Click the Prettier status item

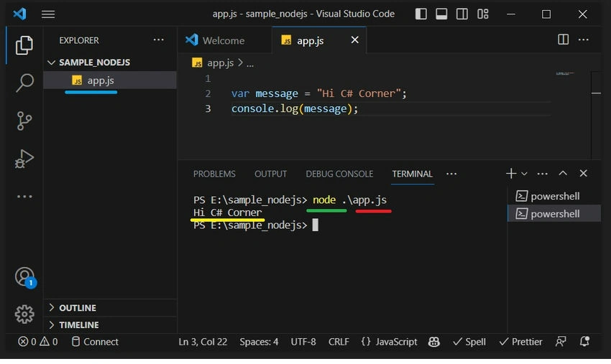pos(520,342)
